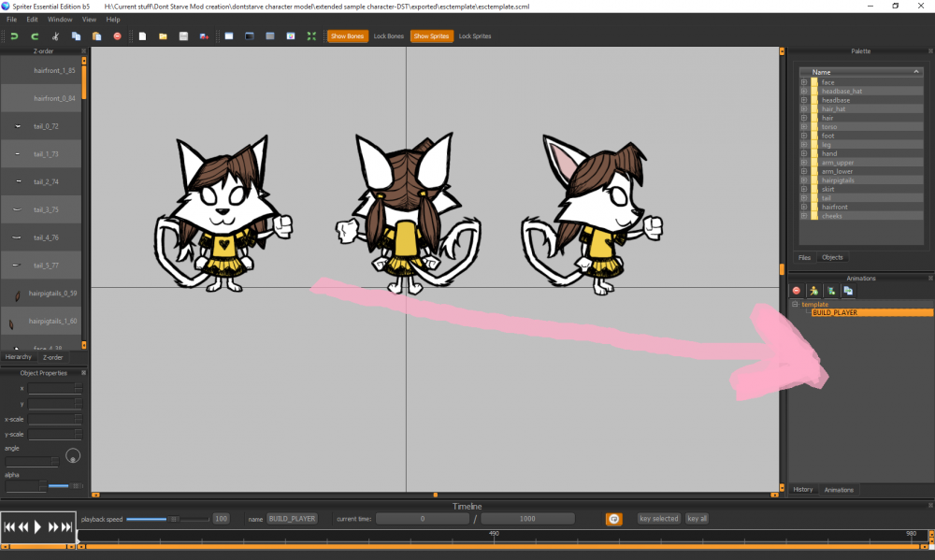Viewport: 935px width, 560px height.
Task: Save project with floppy disk icon
Action: (183, 36)
